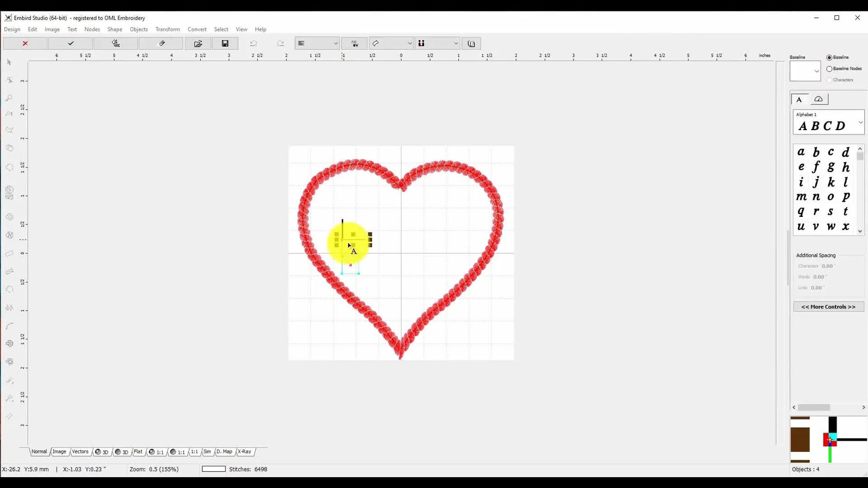Select the arrow selection tool

tap(9, 62)
